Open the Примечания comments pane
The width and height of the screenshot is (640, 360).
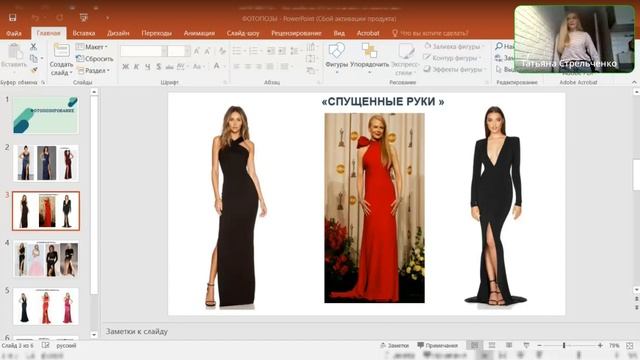437,345
